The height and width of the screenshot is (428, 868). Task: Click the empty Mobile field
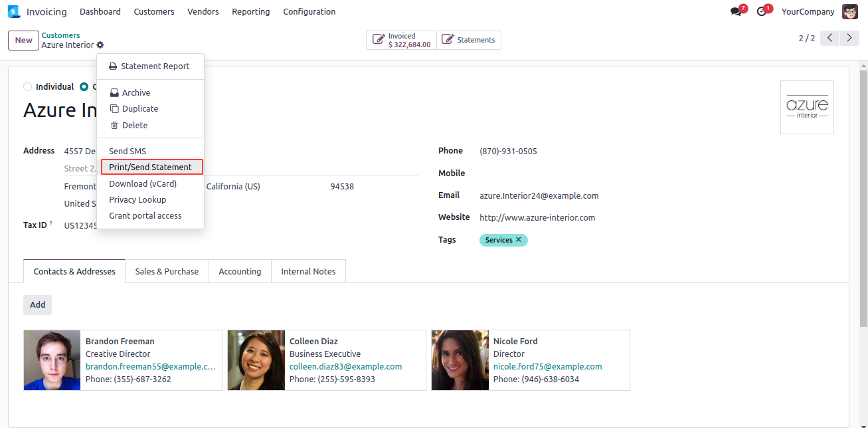point(656,173)
